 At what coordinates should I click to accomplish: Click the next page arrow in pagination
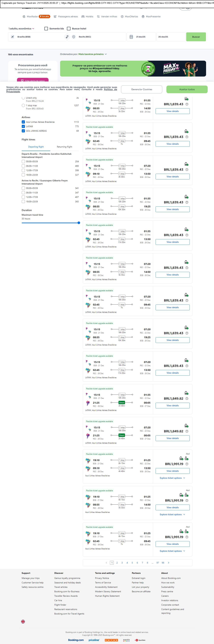169,563
